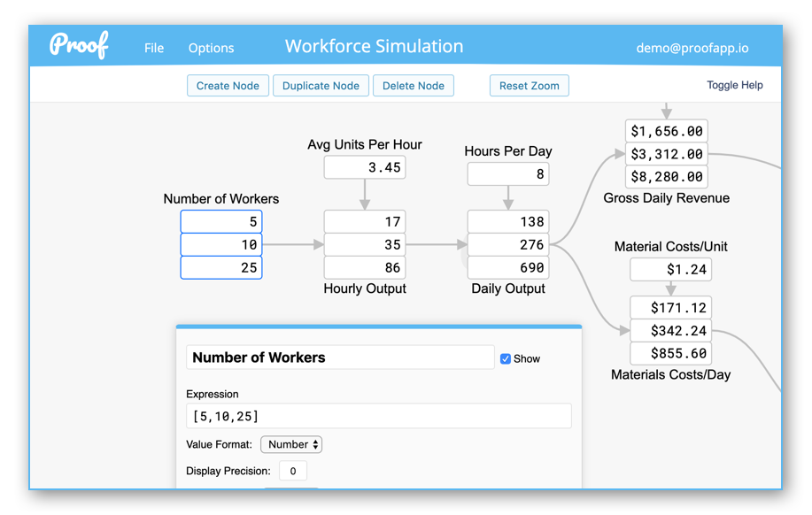Select the Number of Workers cell 5
This screenshot has height=515, width=812.
coord(221,221)
